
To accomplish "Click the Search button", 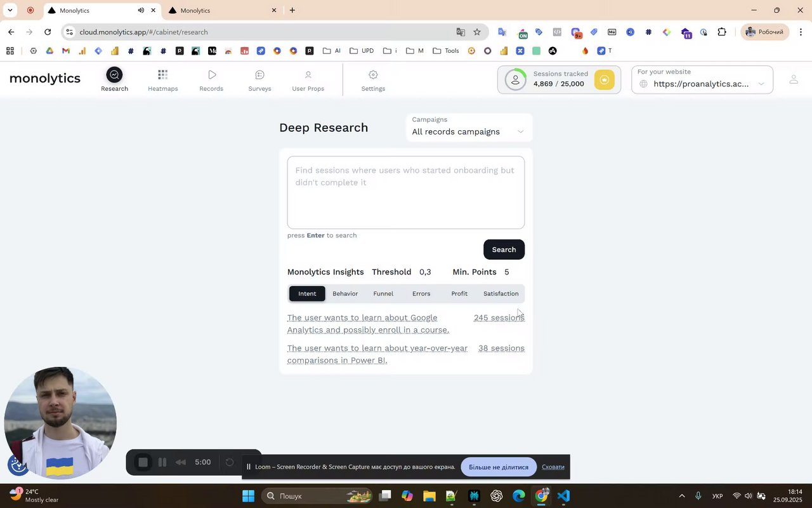I will (504, 250).
